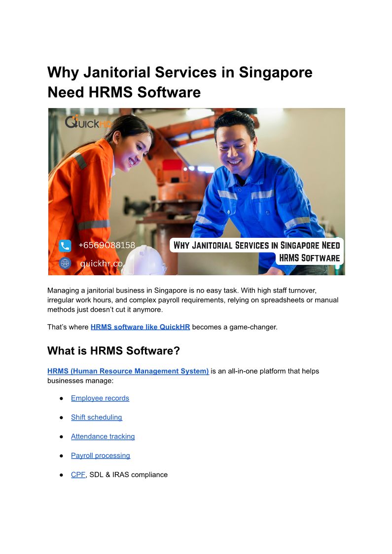The height and width of the screenshot is (554, 392).
Task: Click the blue phone icon in the banner
Action: coord(65,246)
